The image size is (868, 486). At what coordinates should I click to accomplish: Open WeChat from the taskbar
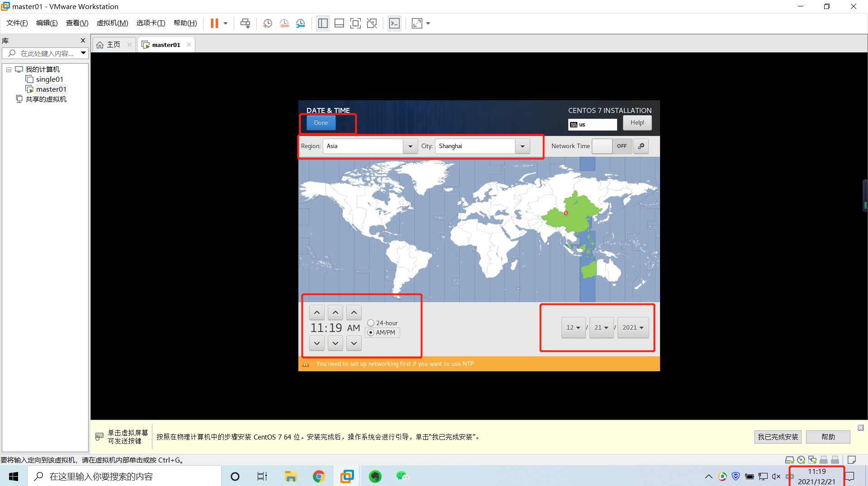coord(402,477)
